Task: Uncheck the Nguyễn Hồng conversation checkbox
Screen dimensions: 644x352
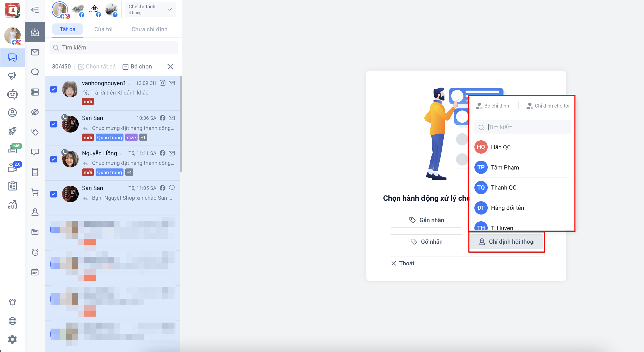Action: tap(54, 159)
